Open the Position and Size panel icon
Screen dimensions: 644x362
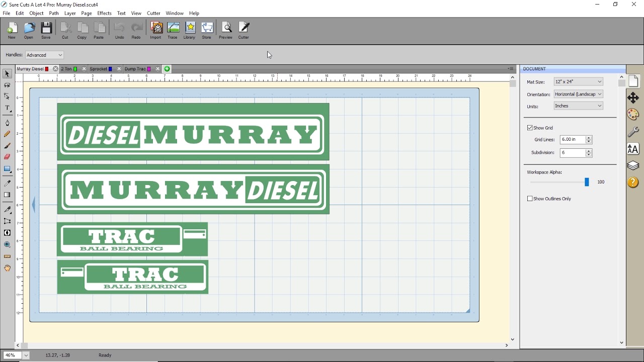pyautogui.click(x=633, y=98)
